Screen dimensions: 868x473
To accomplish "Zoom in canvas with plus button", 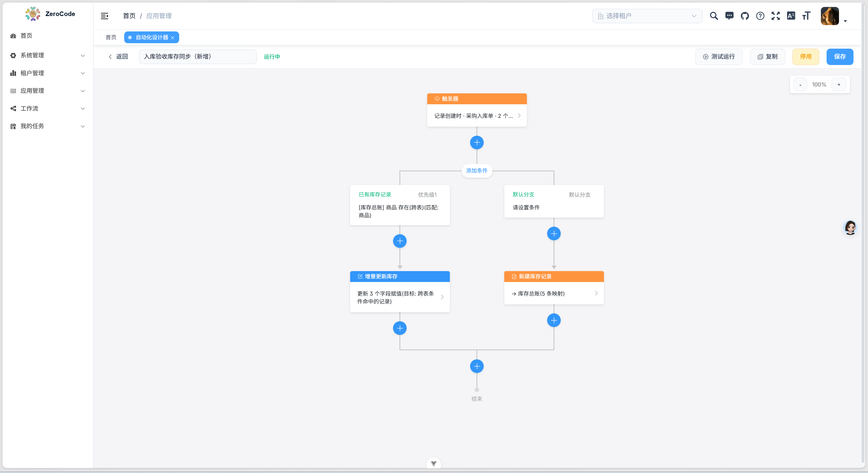I will [x=839, y=85].
